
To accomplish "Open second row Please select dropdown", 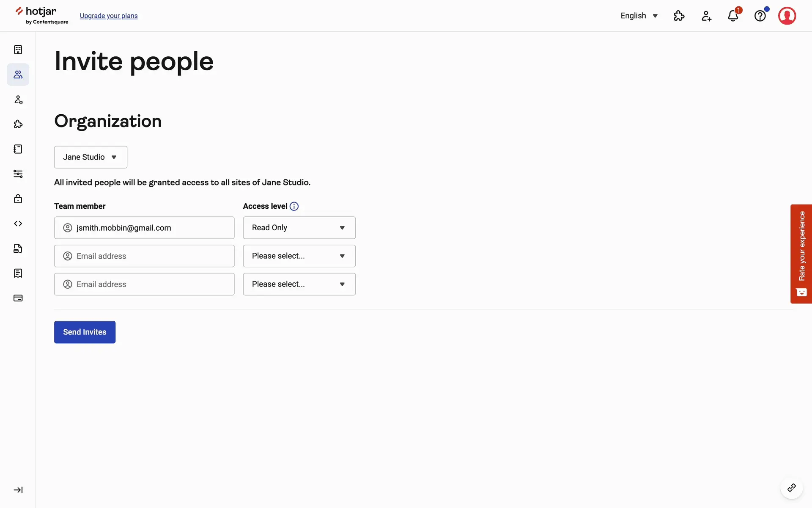I will point(299,256).
